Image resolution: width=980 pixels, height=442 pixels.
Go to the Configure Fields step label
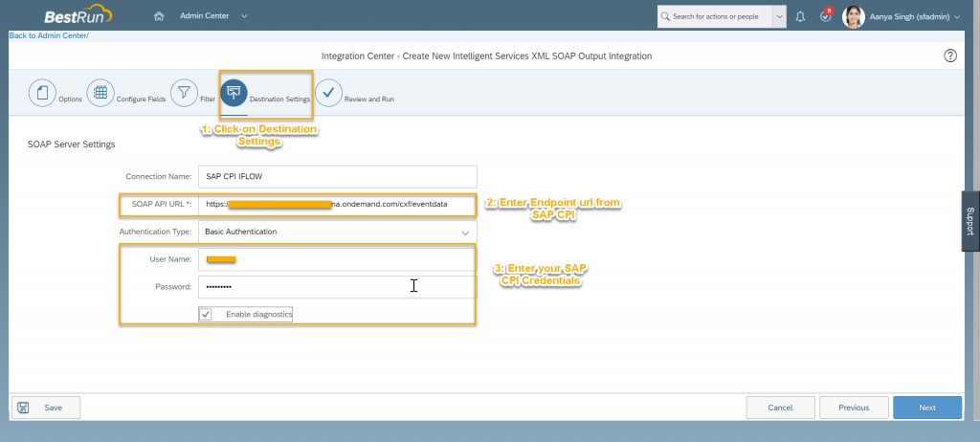pyautogui.click(x=142, y=99)
